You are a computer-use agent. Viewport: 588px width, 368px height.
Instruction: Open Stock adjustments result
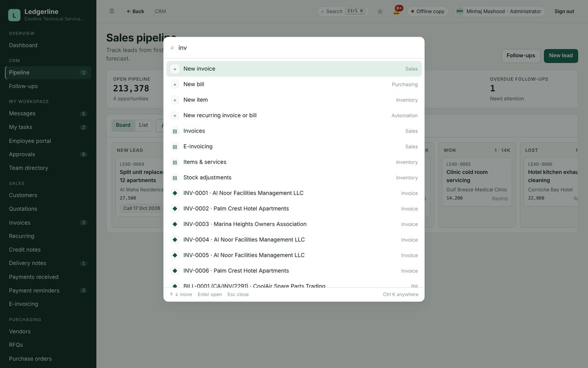coord(294,177)
